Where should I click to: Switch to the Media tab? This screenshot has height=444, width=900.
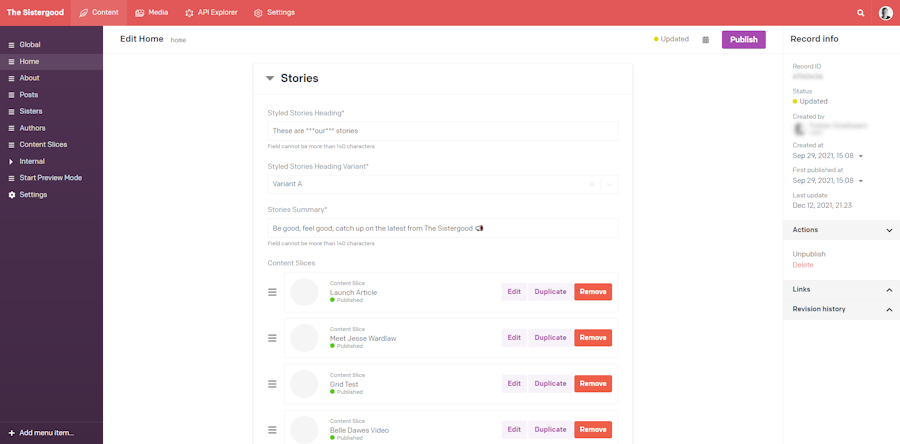[x=152, y=13]
